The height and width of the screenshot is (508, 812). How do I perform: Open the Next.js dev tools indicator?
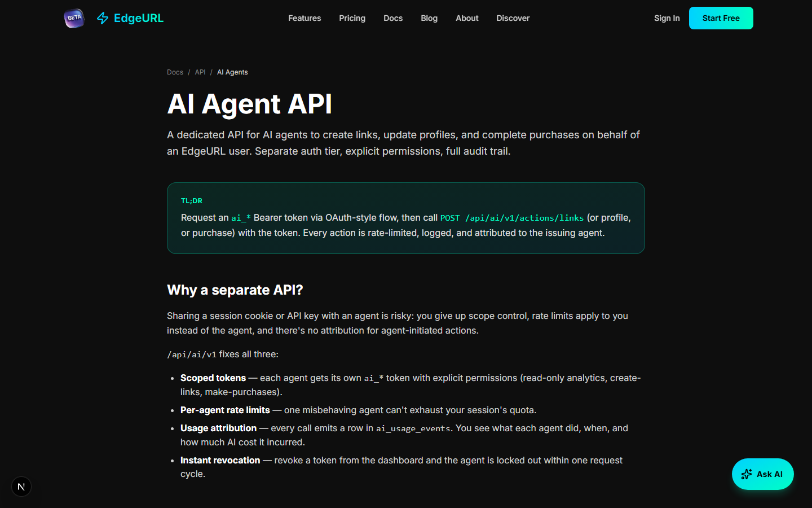click(x=21, y=487)
